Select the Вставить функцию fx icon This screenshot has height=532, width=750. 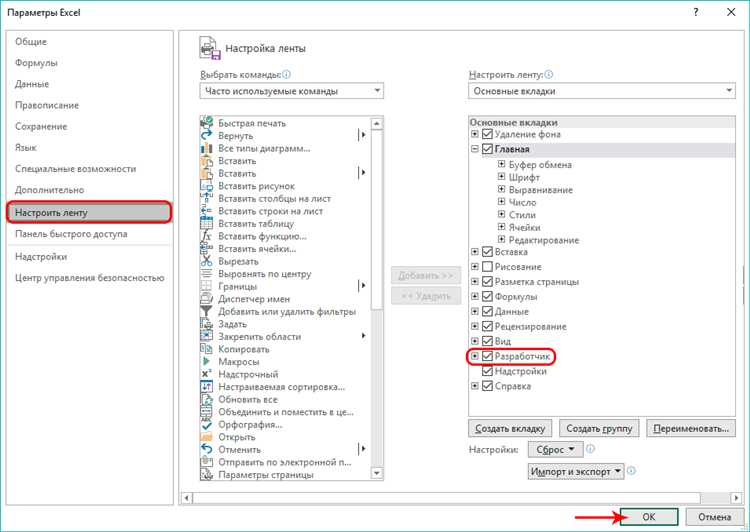(x=207, y=236)
